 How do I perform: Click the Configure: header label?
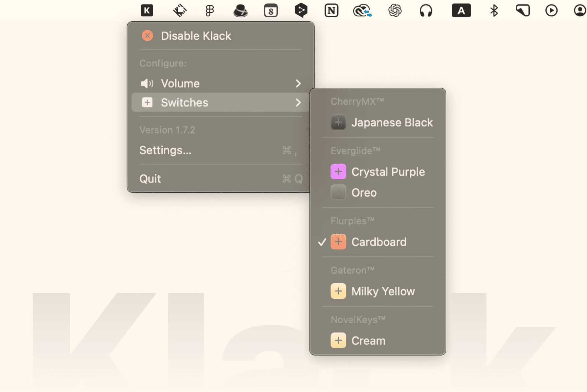coord(163,63)
